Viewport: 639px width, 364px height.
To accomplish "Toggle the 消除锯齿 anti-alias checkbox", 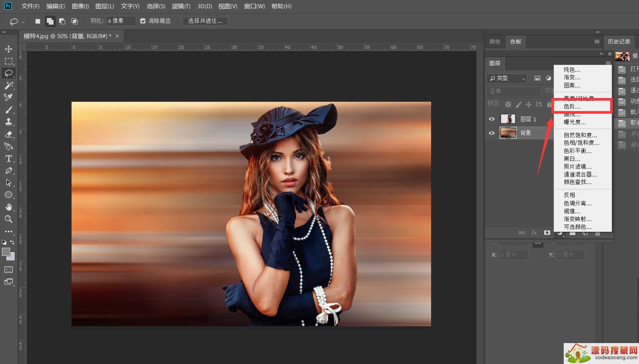I will coord(143,21).
